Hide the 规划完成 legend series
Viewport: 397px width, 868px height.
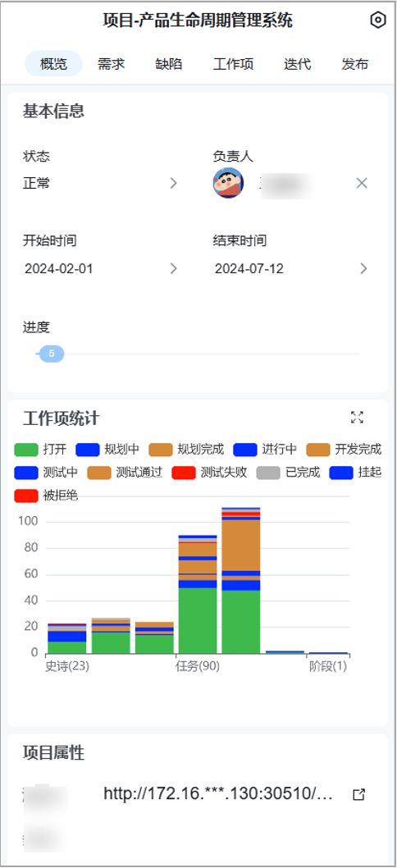(x=186, y=449)
